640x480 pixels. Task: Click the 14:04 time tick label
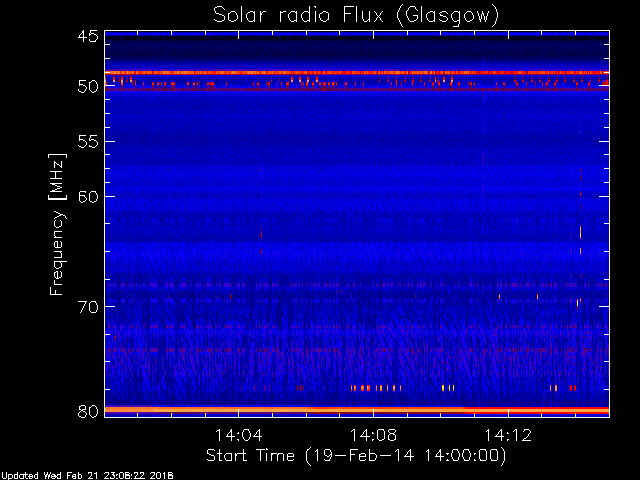click(x=238, y=435)
